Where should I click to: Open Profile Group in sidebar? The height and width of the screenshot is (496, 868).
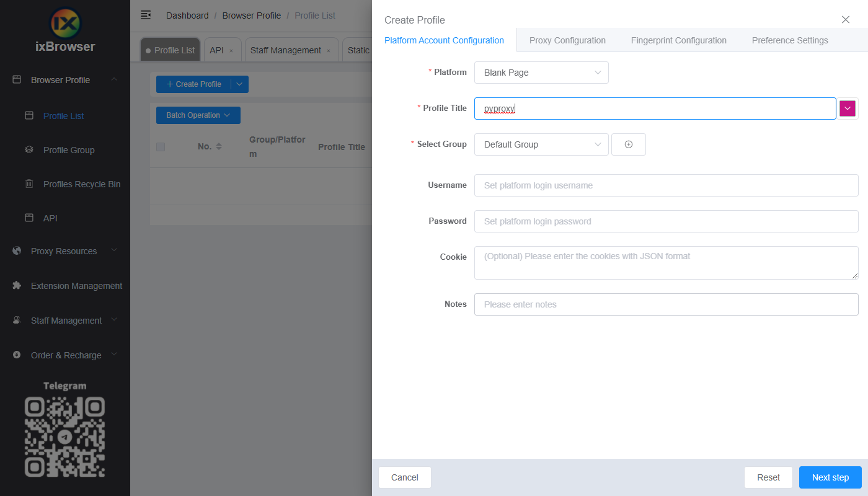click(69, 150)
